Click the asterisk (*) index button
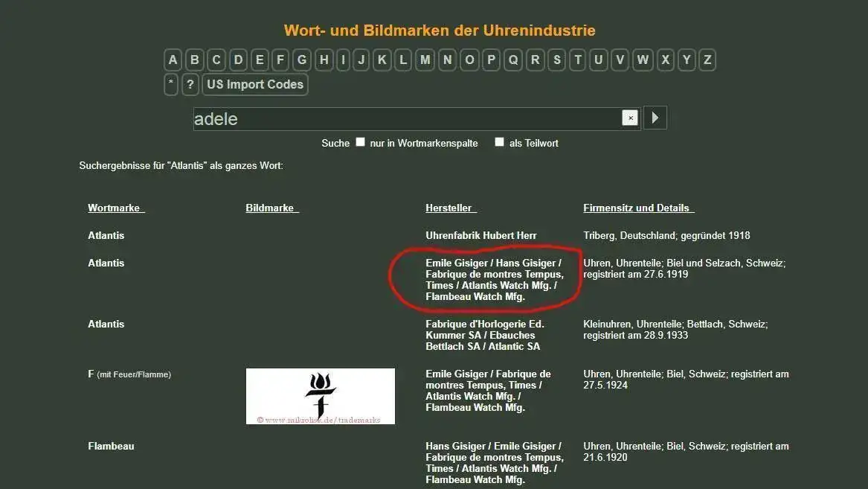The width and height of the screenshot is (868, 489). coord(171,84)
